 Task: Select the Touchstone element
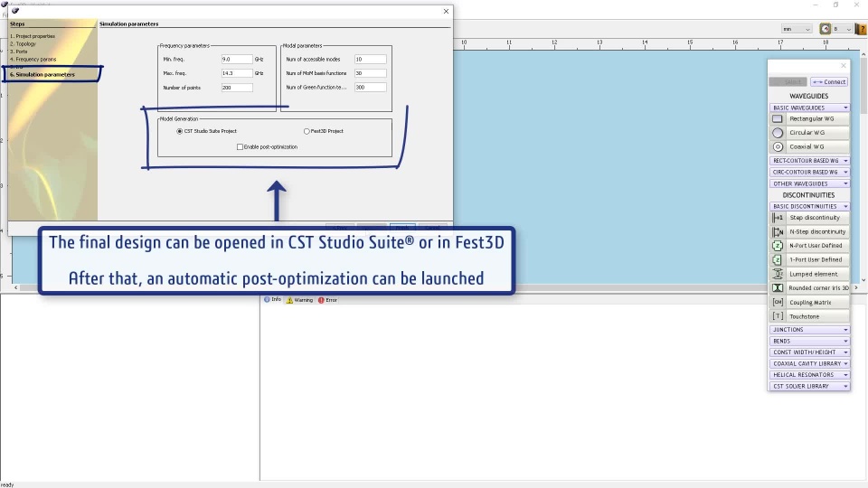pyautogui.click(x=809, y=316)
